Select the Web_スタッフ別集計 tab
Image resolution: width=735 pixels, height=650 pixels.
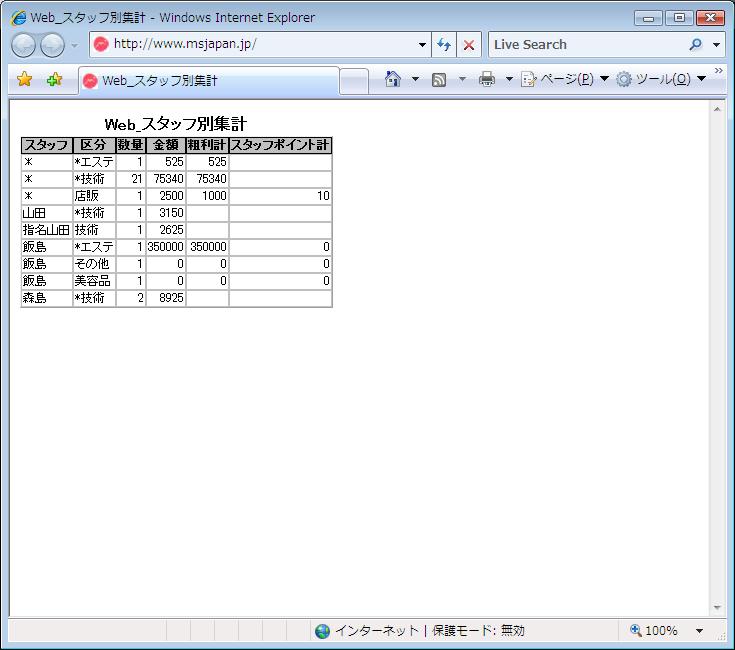(x=209, y=81)
